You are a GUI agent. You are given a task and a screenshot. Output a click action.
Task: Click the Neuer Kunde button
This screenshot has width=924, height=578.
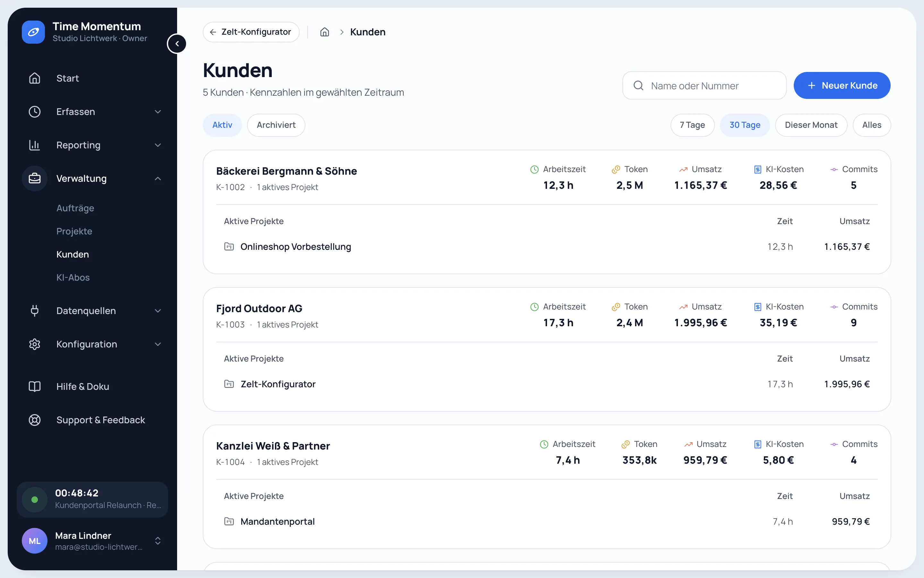point(842,85)
